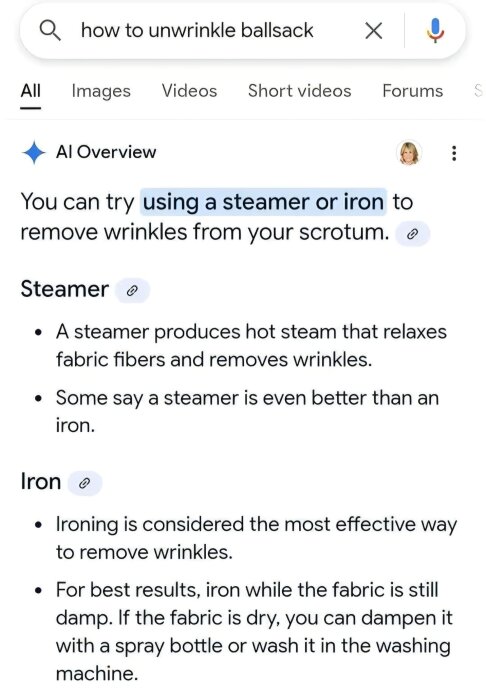The width and height of the screenshot is (486, 700).
Task: Open the source avatar thumbnail
Action: coord(409,153)
